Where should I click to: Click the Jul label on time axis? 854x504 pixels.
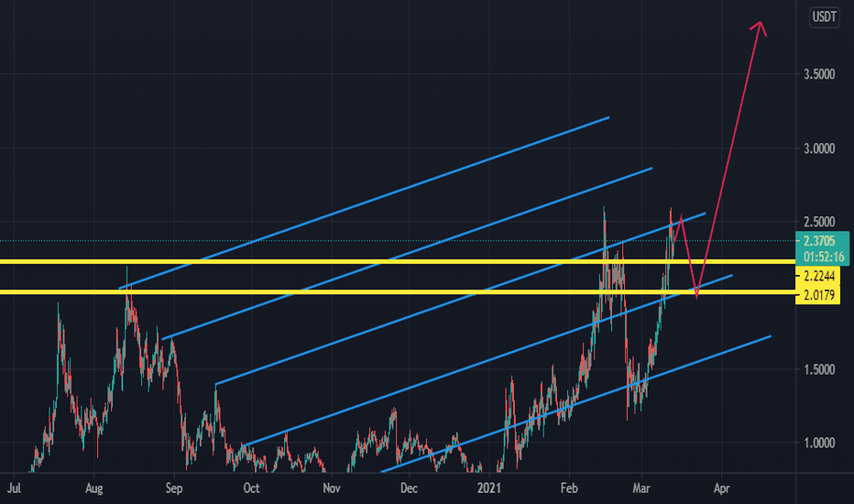[14, 488]
